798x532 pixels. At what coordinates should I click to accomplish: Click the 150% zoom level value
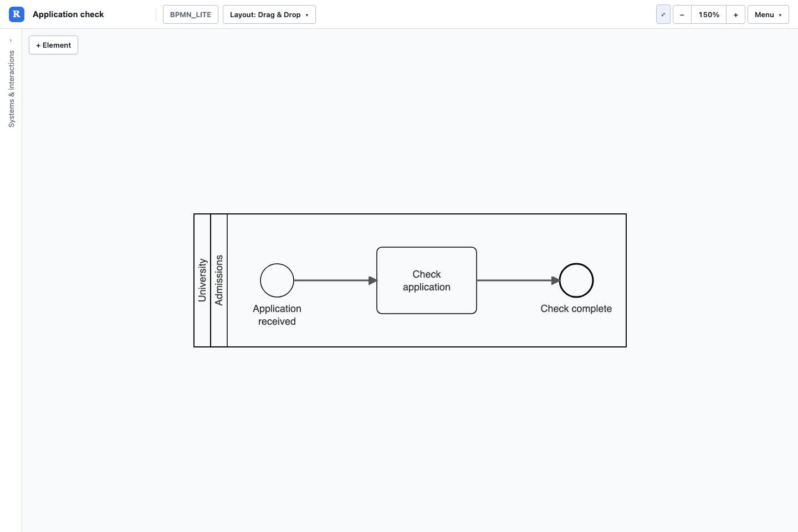(x=709, y=14)
